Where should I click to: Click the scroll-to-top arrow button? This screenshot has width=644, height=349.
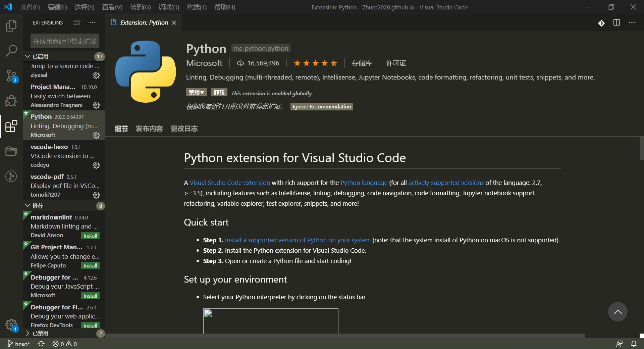pyautogui.click(x=618, y=312)
